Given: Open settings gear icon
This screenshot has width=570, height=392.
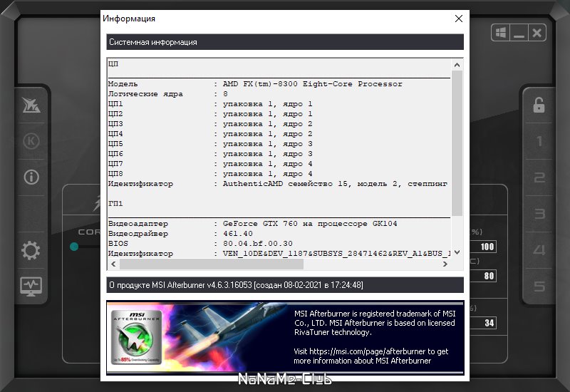Looking at the screenshot, I should [31, 250].
